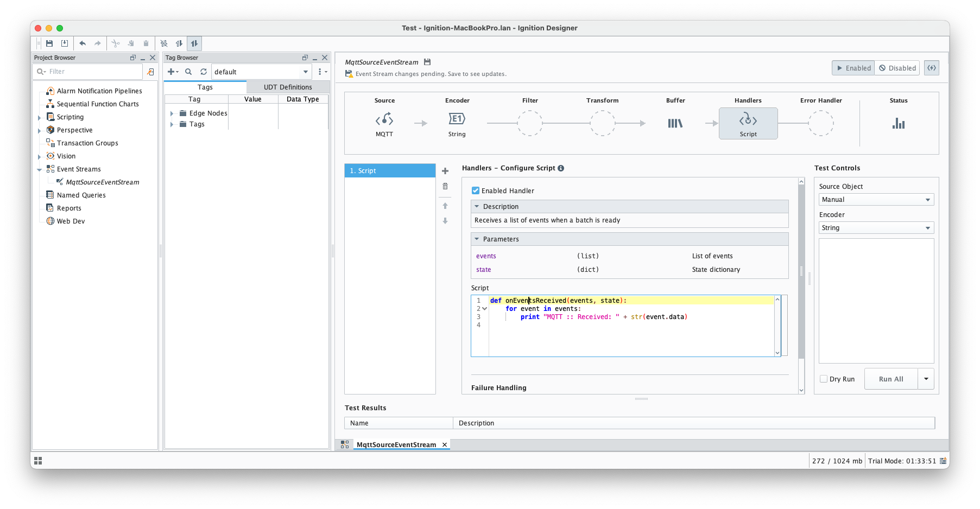Select Alarm Notification Pipelines
This screenshot has width=980, height=509.
click(x=99, y=91)
